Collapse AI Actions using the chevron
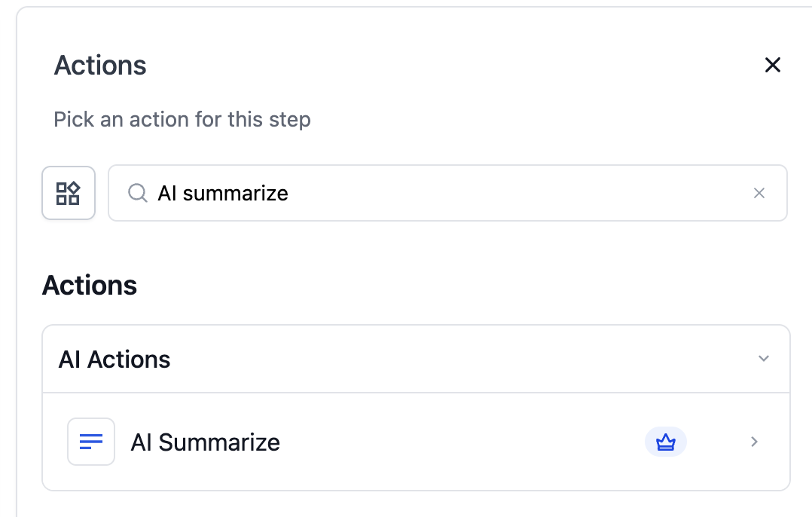 (x=764, y=359)
